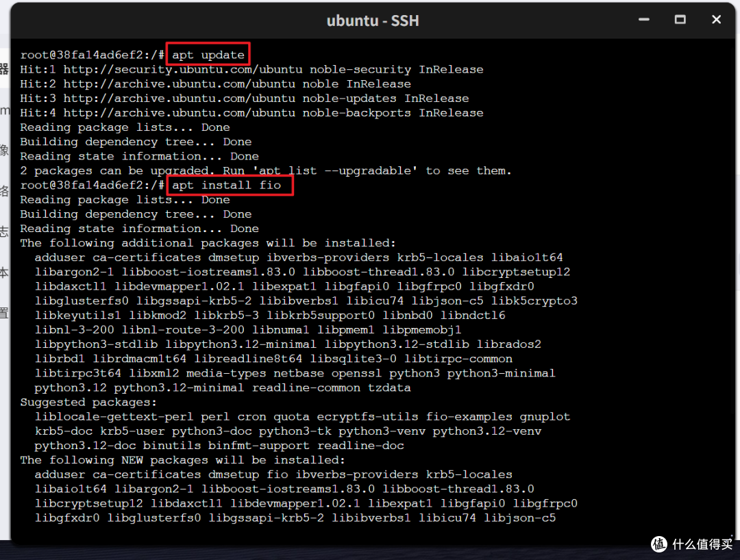
Task: Click the line starting with 'libargon2-1 libboost-iostreams1.83.0'
Action: click(x=303, y=272)
